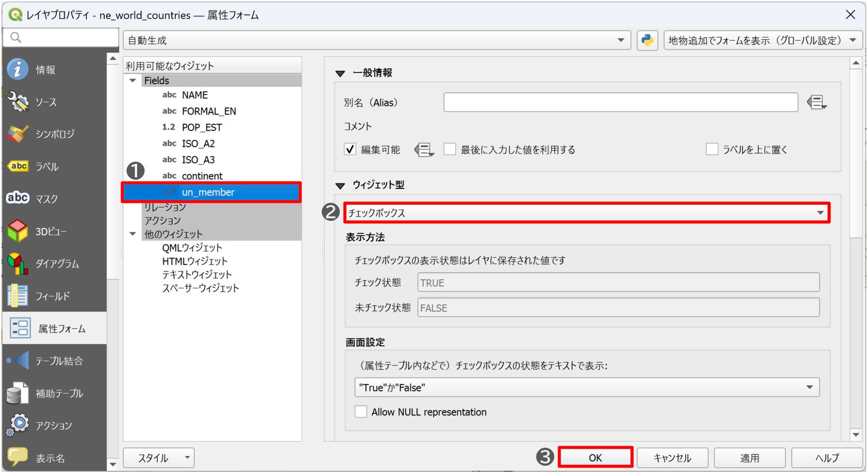Collapse the 一般情報 section

(340, 73)
